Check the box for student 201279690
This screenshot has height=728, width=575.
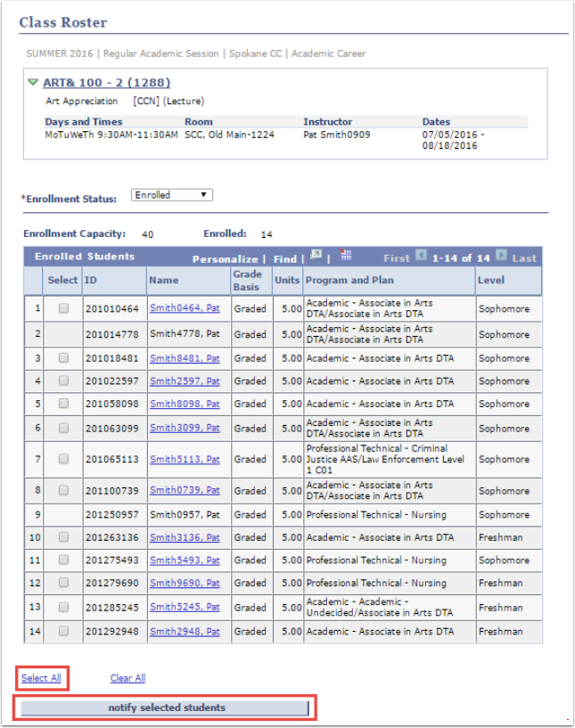tap(63, 582)
